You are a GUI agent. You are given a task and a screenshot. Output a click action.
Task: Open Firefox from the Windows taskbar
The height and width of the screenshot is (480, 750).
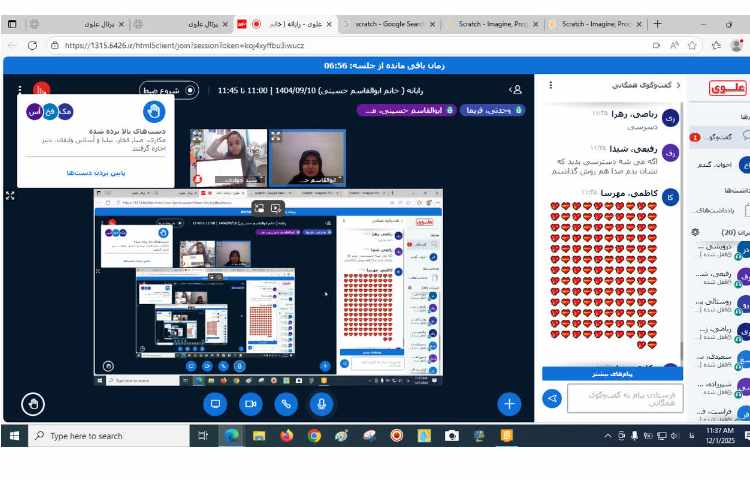[x=286, y=436]
